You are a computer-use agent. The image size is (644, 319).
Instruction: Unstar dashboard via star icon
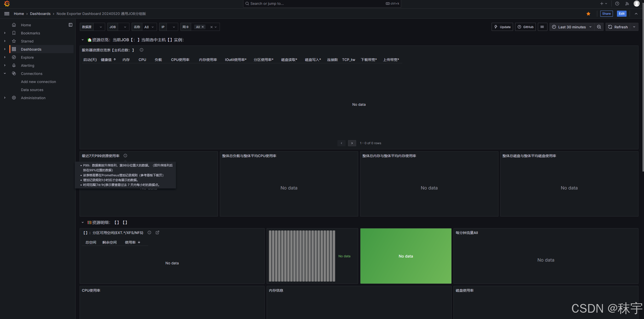tap(588, 14)
